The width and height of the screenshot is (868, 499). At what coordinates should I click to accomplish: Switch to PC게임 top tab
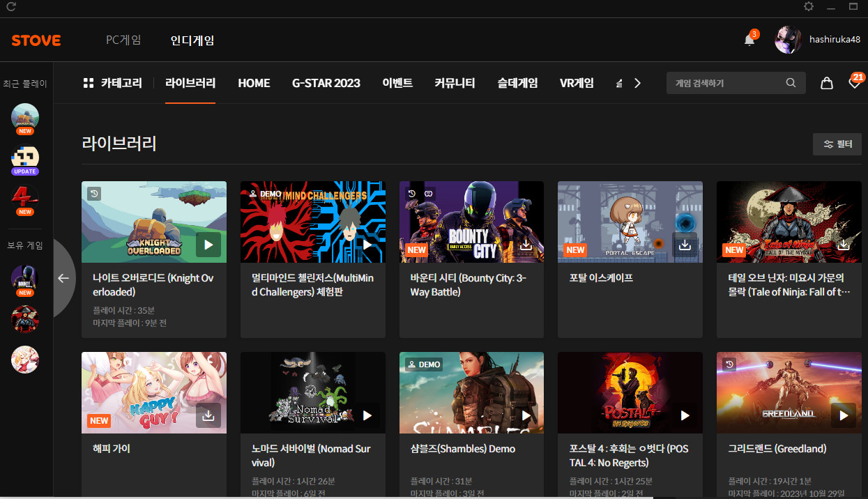coord(123,40)
